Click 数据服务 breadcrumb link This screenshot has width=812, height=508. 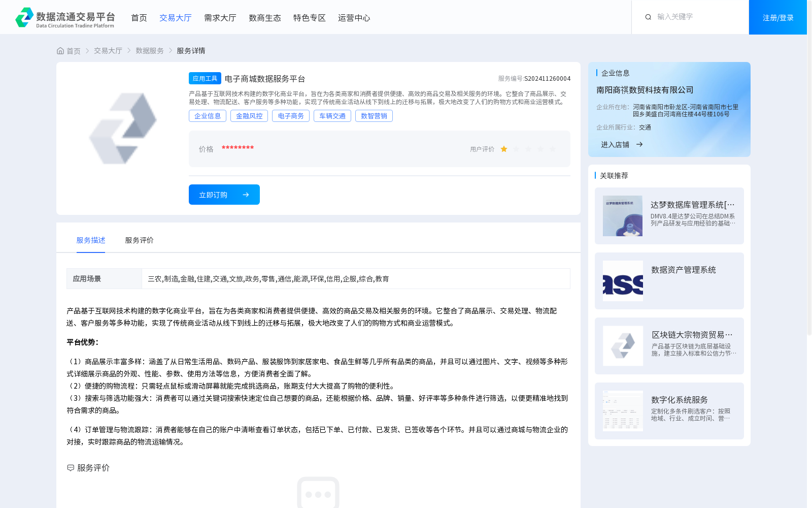[x=150, y=51]
